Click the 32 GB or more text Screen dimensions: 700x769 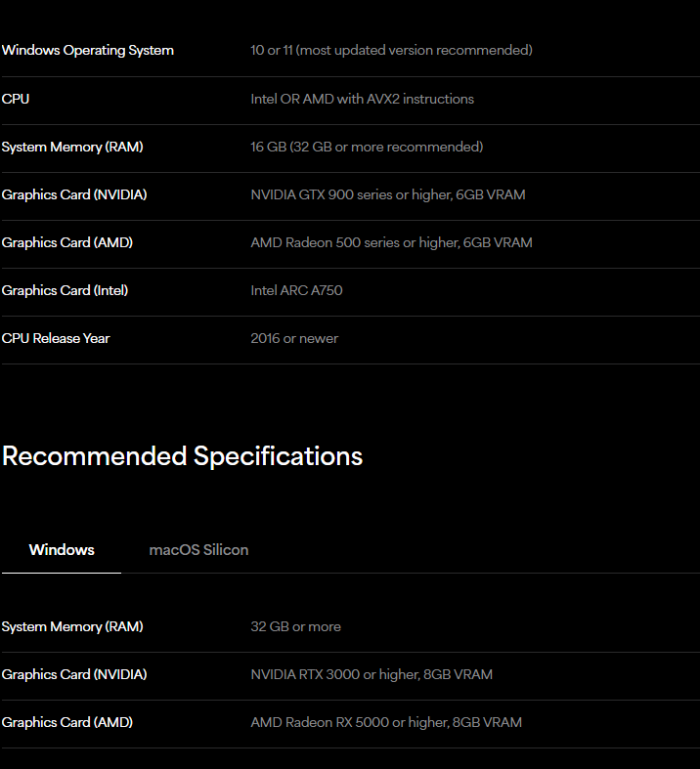[296, 626]
